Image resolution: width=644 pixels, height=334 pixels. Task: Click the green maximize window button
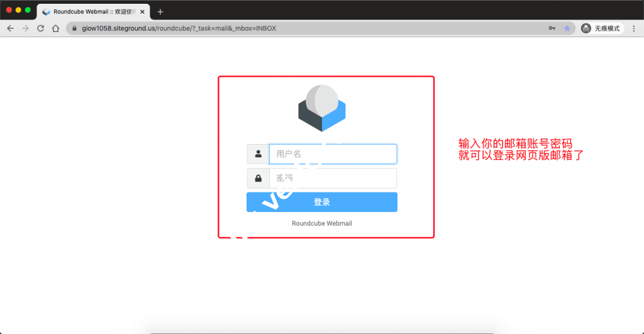[28, 10]
